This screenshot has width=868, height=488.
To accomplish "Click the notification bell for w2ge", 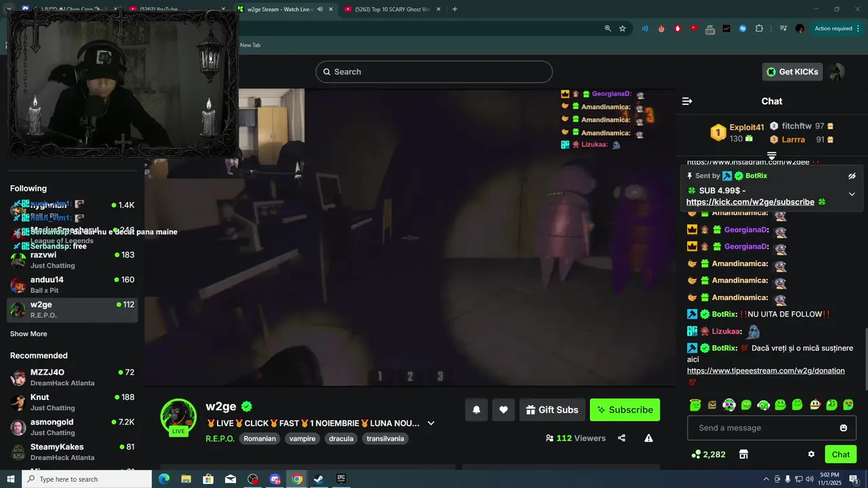I will pyautogui.click(x=476, y=409).
